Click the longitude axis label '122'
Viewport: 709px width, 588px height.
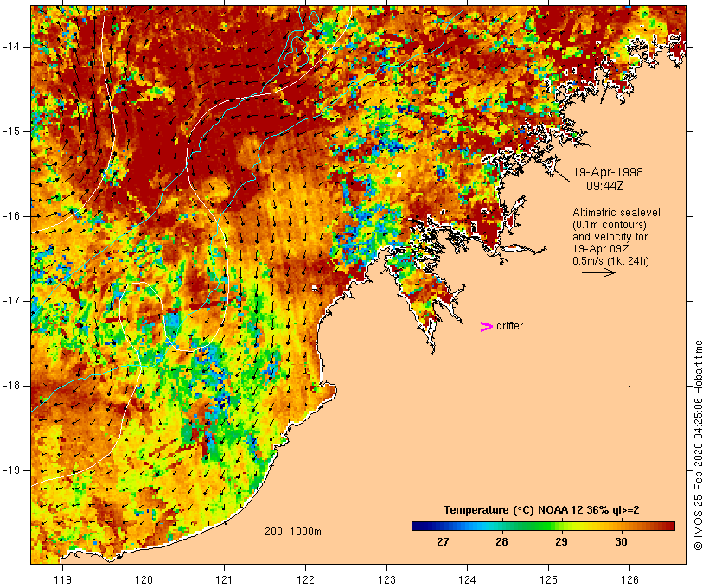pos(306,579)
